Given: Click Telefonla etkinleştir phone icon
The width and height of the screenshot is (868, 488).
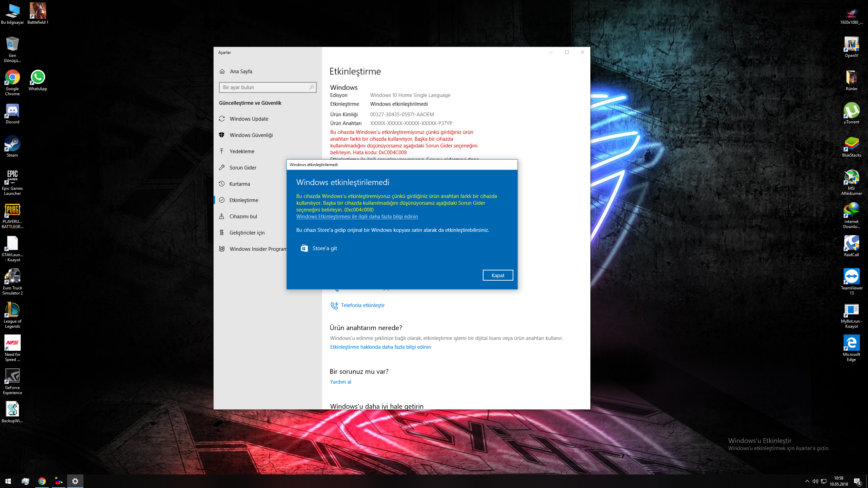Looking at the screenshot, I should pyautogui.click(x=334, y=306).
